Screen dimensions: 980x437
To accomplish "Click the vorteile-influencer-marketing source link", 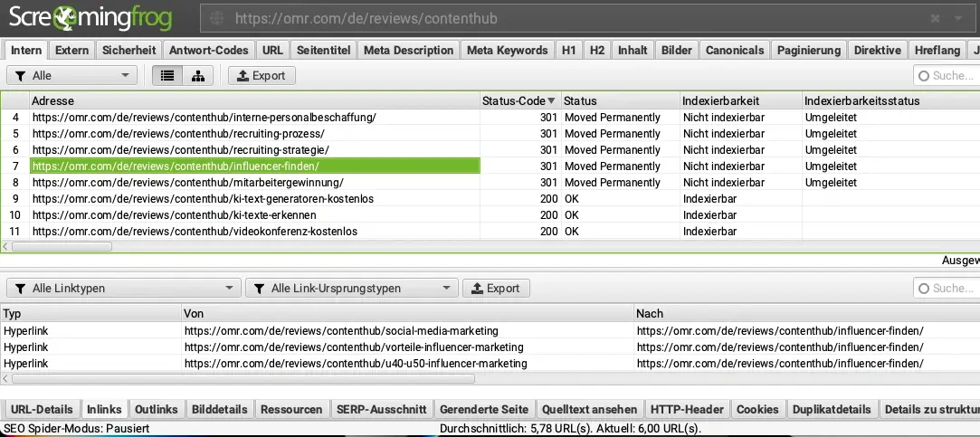I will (354, 347).
